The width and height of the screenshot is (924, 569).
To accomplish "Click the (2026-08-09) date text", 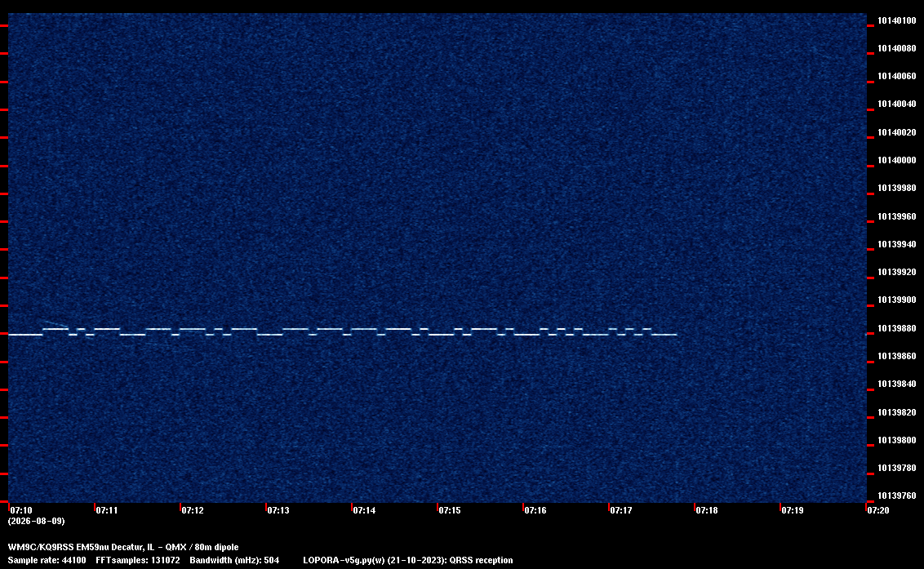I will pyautogui.click(x=37, y=521).
